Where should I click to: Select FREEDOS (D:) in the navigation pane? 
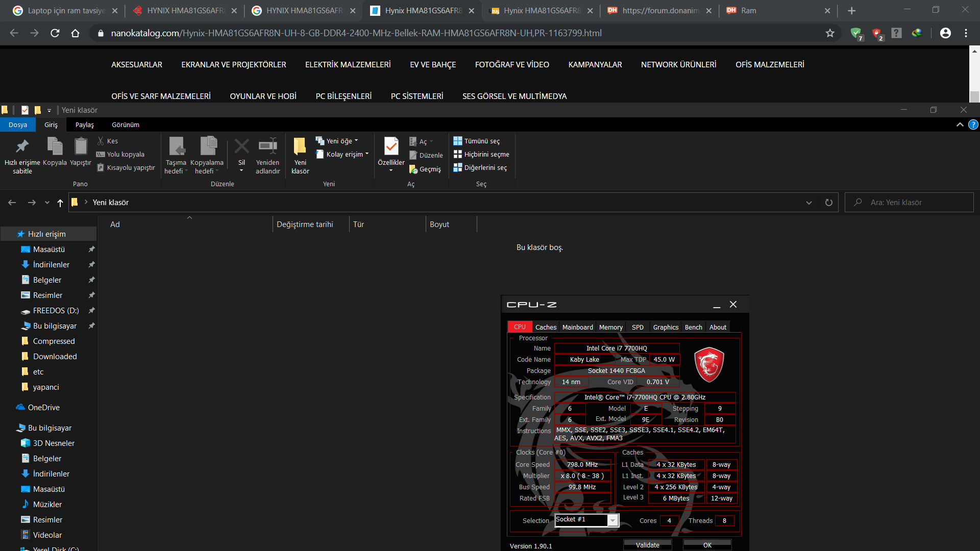click(56, 310)
